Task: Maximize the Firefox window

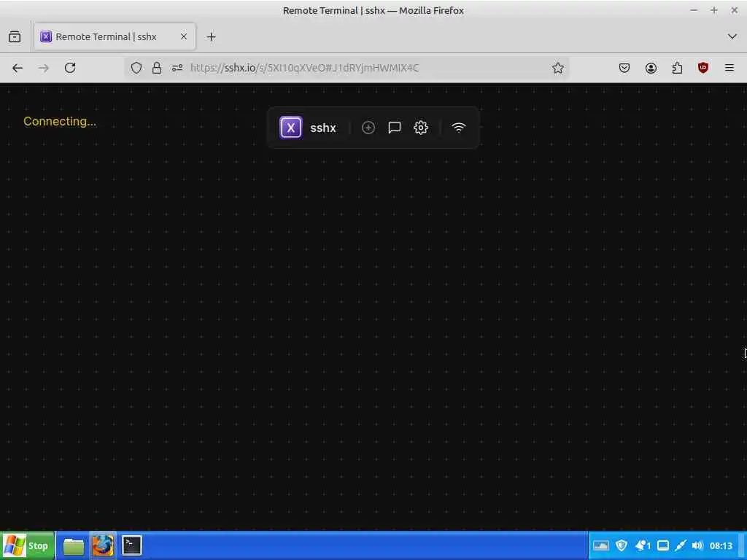Action: click(714, 10)
